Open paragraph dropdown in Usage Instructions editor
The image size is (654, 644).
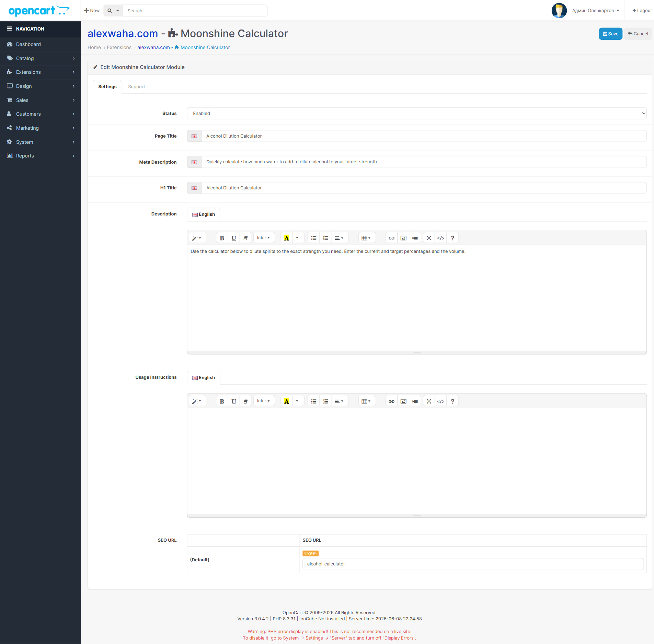[340, 401]
